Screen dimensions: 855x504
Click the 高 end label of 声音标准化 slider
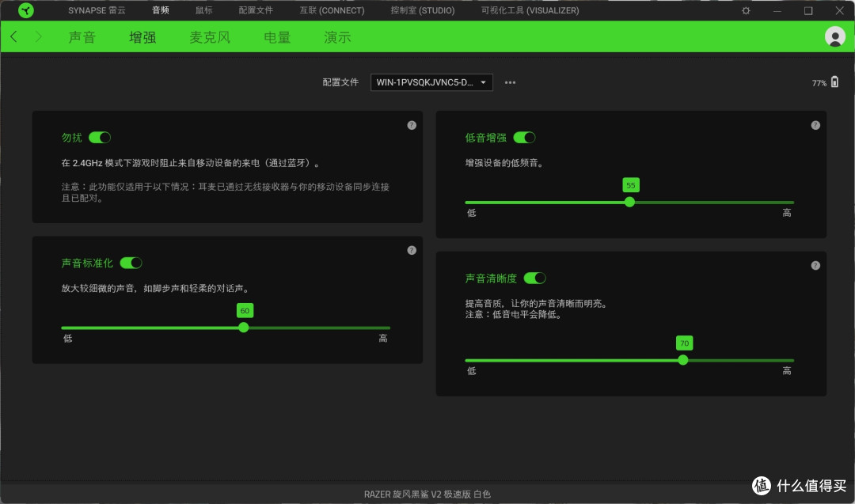point(383,339)
